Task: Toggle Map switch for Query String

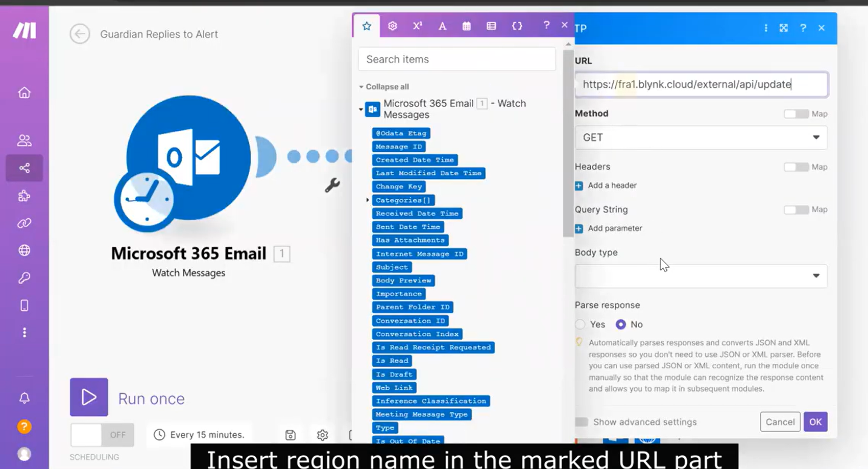Action: [x=796, y=209]
